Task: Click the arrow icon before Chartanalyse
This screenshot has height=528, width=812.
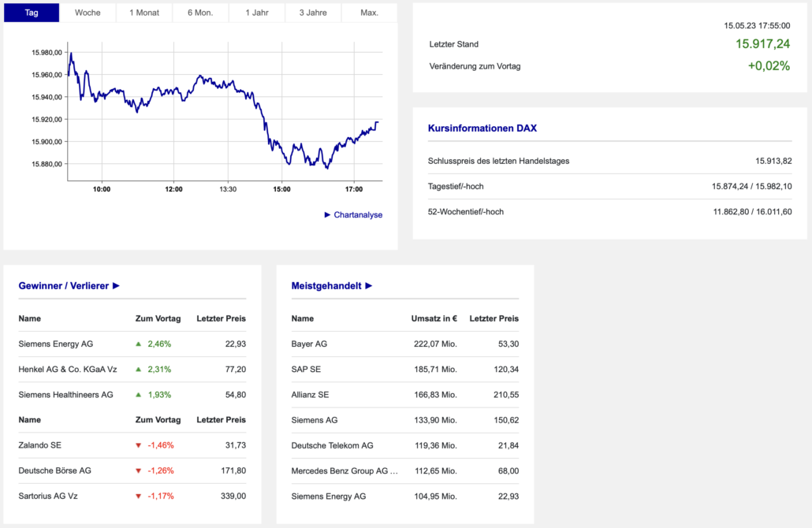Action: (x=327, y=215)
